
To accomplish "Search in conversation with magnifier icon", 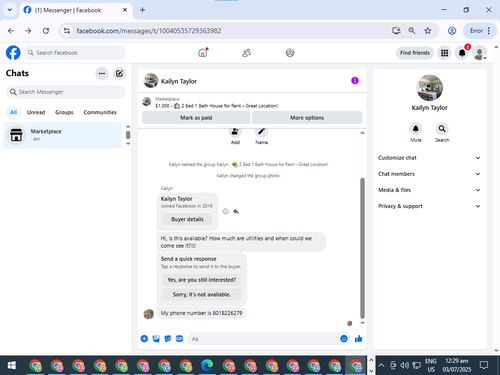I will click(442, 129).
